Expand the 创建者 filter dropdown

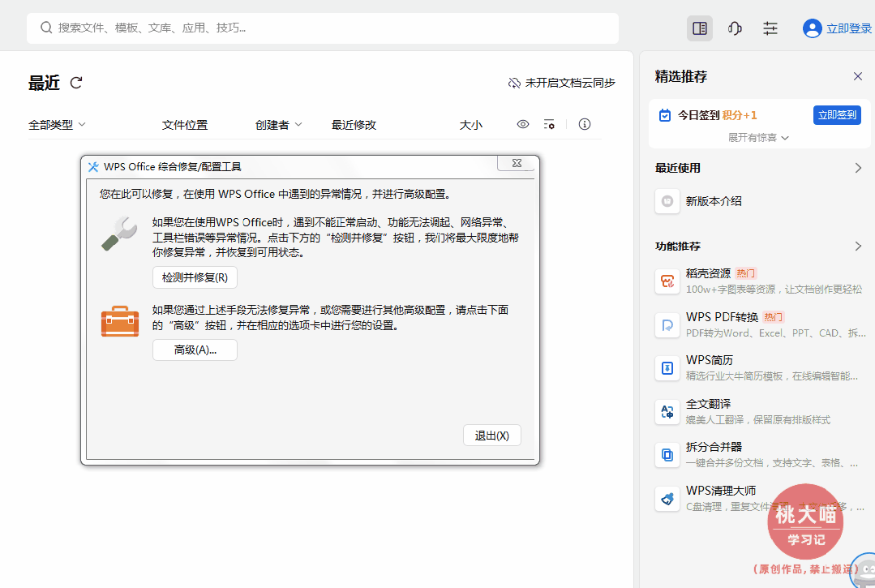(278, 124)
